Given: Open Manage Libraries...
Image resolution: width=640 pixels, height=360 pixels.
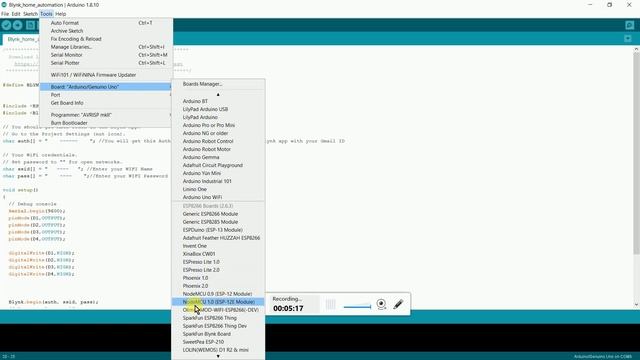Looking at the screenshot, I should (106, 47).
